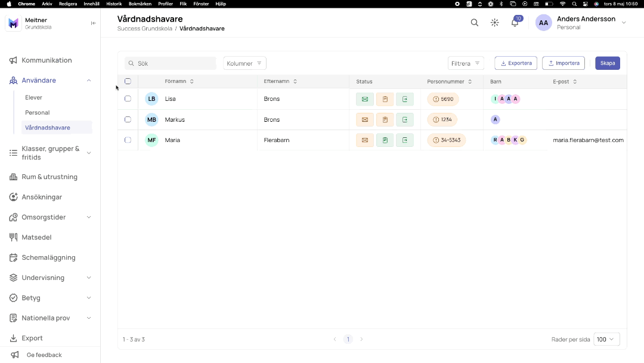Viewport: 644px width, 363px height.
Task: Click the Ansökningar icon in sidebar
Action: pyautogui.click(x=13, y=197)
